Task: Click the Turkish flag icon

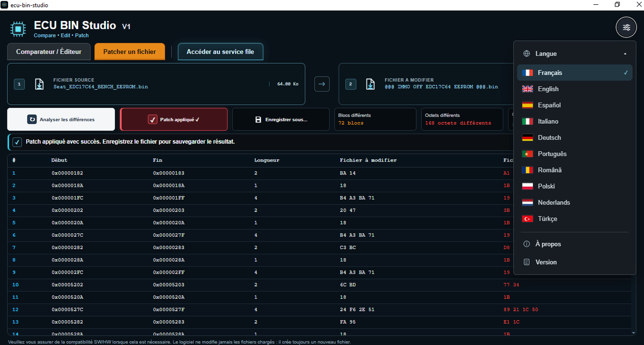Action: (528, 219)
